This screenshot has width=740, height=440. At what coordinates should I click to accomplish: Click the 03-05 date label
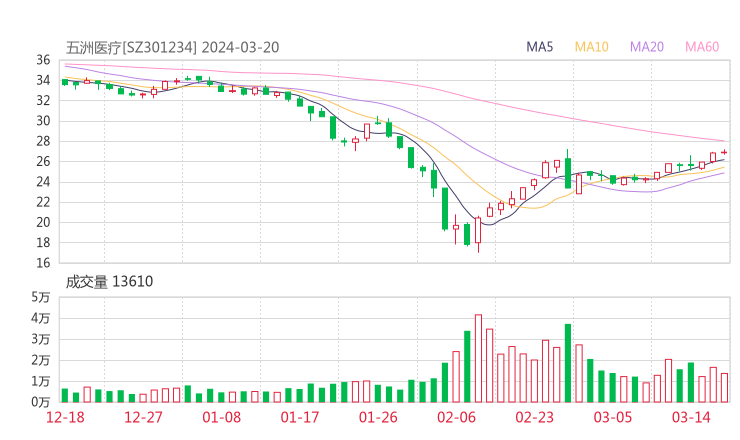point(613,417)
